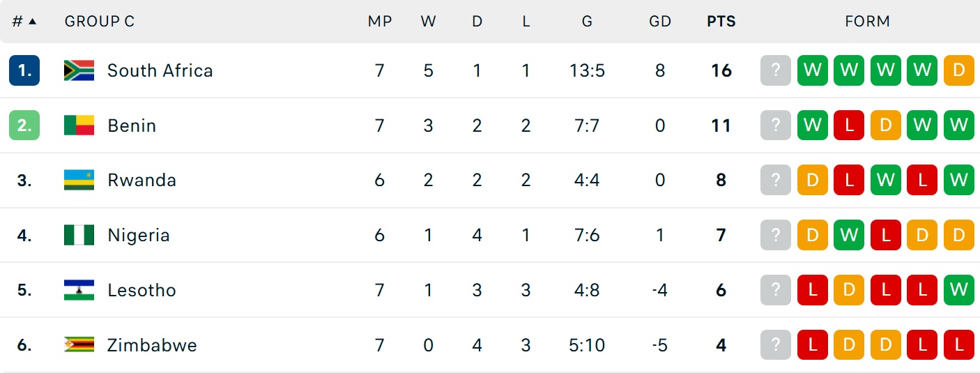Open the Zimbabwe team name link
The width and height of the screenshot is (980, 373).
151,345
